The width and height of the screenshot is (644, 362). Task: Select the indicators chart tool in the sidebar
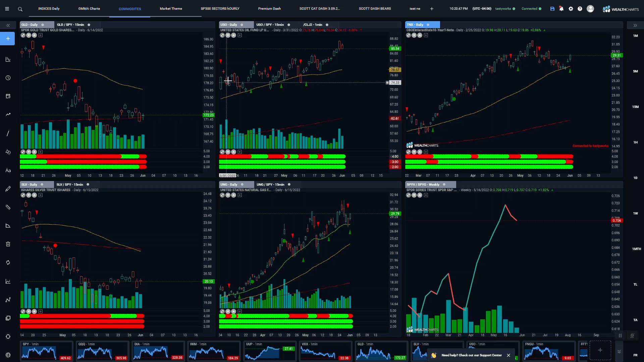8,59
